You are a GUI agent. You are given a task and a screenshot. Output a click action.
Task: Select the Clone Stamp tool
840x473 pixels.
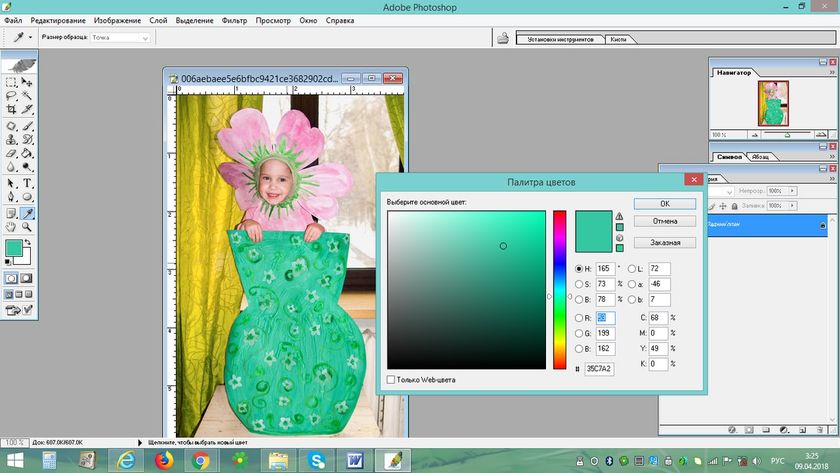click(11, 140)
